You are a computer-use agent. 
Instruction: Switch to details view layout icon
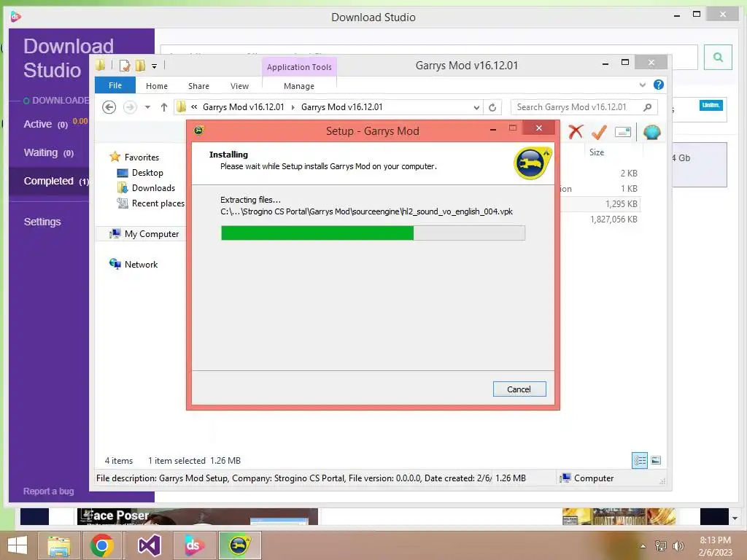[640, 460]
